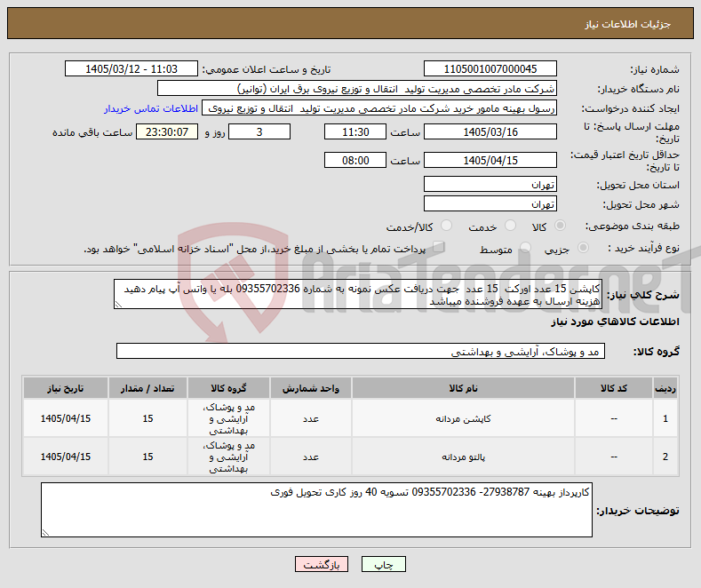Click the تعداد / مقدار column header
Image resolution: width=701 pixels, height=588 pixels.
pos(147,388)
